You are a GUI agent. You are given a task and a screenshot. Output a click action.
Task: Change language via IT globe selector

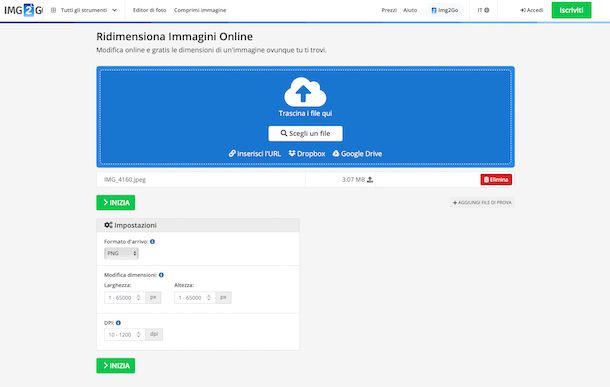point(483,10)
